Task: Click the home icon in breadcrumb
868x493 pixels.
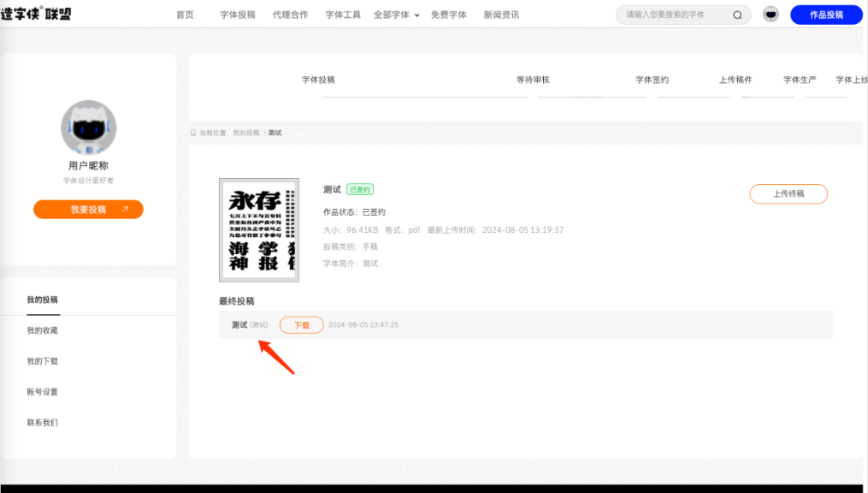Action: coord(193,133)
